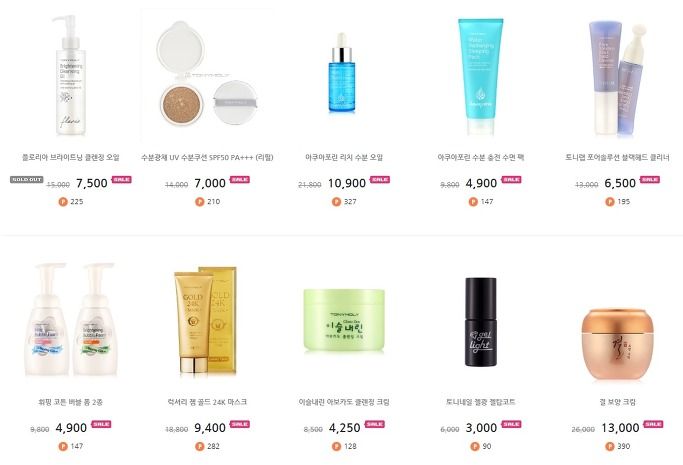Open the Gold 24K mask product image
The width and height of the screenshot is (683, 465).
[206, 321]
